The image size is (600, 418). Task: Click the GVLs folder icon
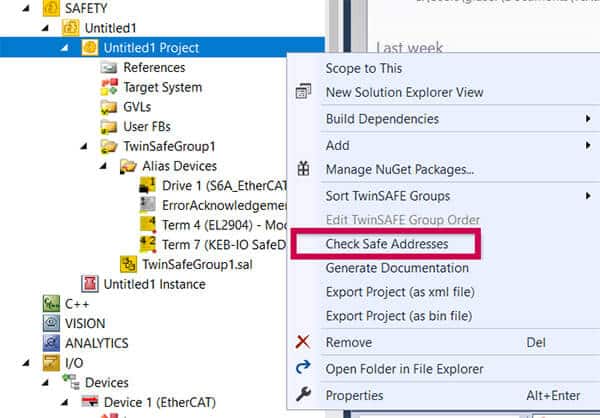point(109,107)
